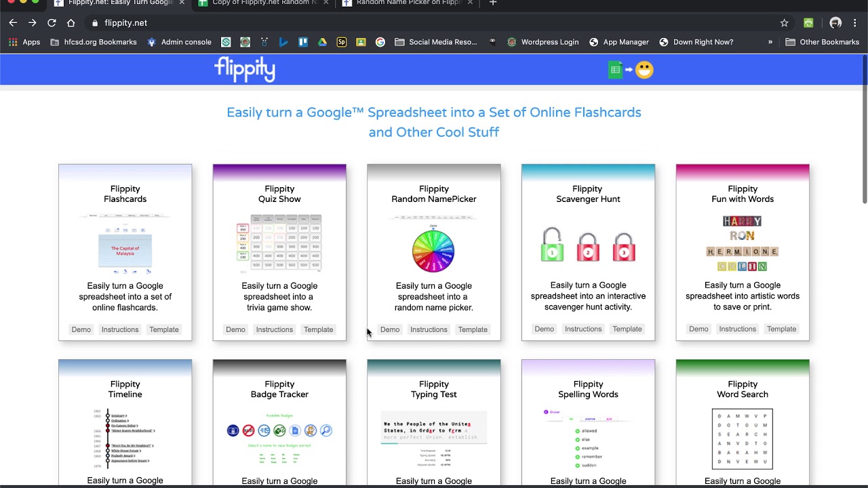The image size is (868, 488).
Task: Open Demo for Flippity Scavenger Hunt
Action: pos(545,329)
